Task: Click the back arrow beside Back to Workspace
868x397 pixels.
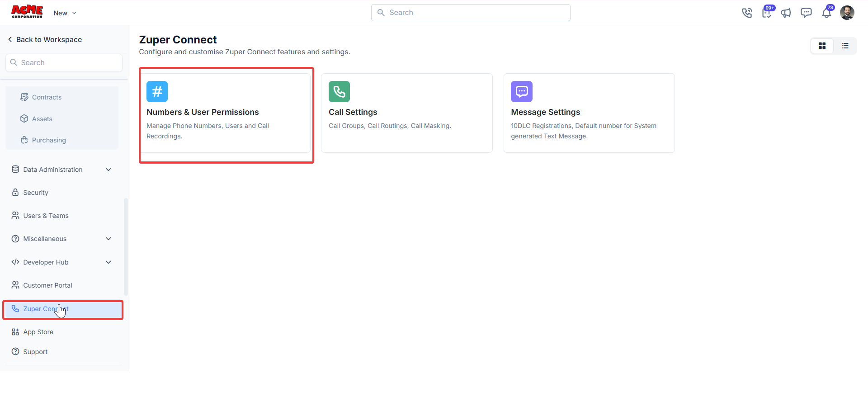Action: 10,39
